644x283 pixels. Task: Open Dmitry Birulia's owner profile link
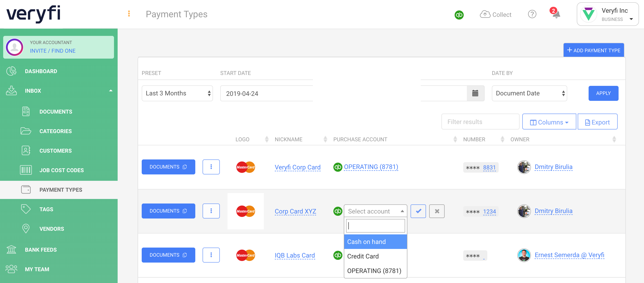553,167
